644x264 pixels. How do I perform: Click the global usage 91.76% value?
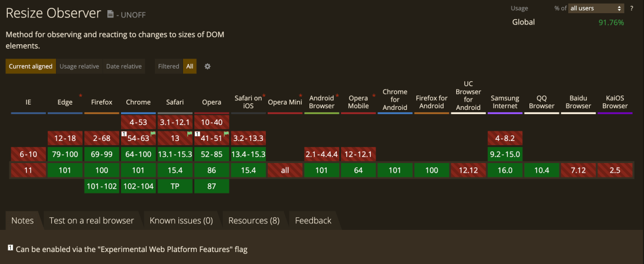pos(611,22)
